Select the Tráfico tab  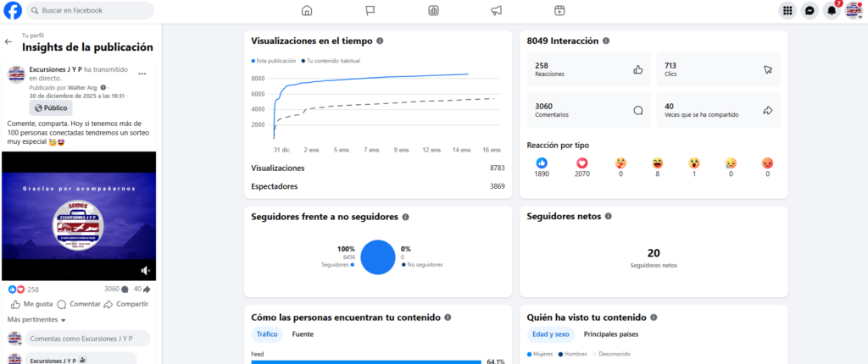(x=267, y=334)
